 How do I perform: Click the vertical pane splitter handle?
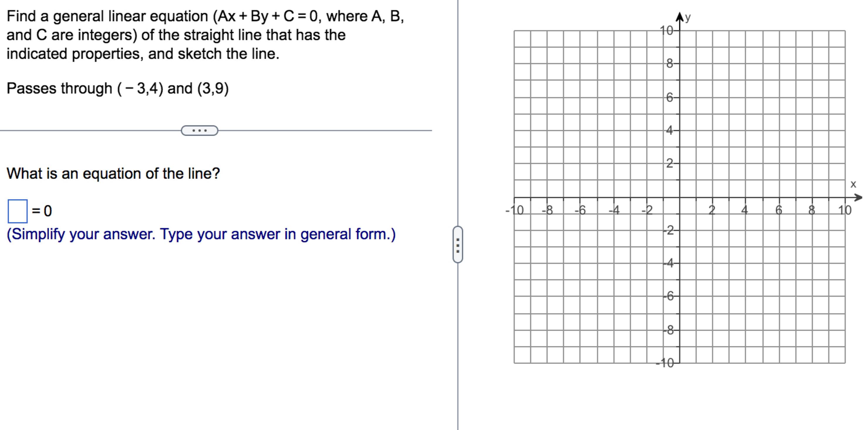(457, 244)
